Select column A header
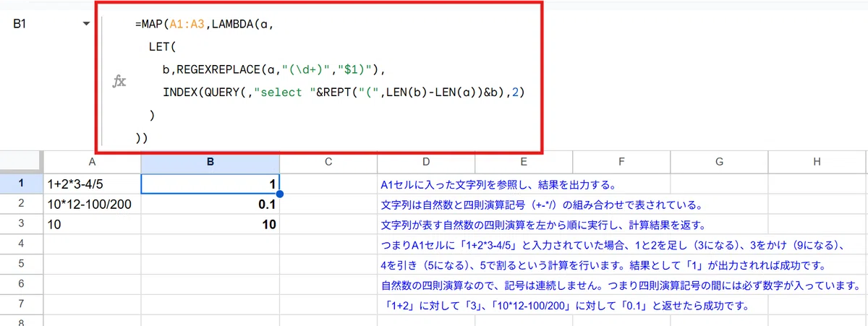This screenshot has width=868, height=326. tap(92, 163)
